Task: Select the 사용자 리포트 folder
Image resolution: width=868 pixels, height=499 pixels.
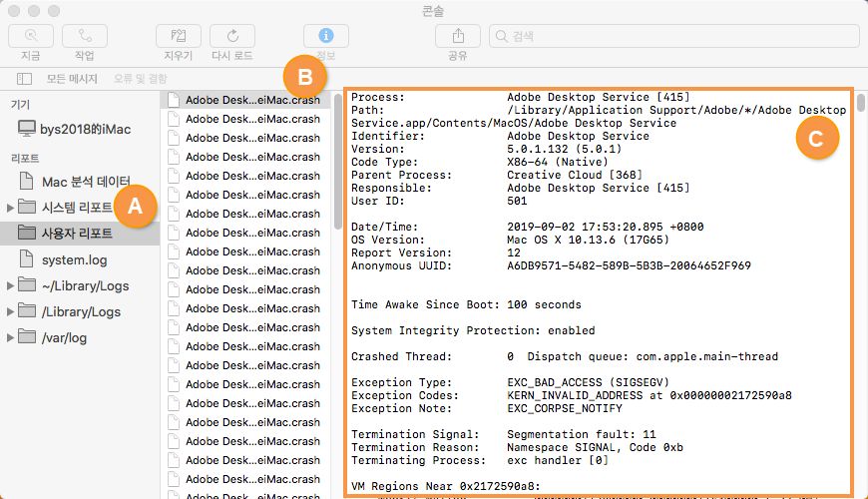Action: pos(80,234)
